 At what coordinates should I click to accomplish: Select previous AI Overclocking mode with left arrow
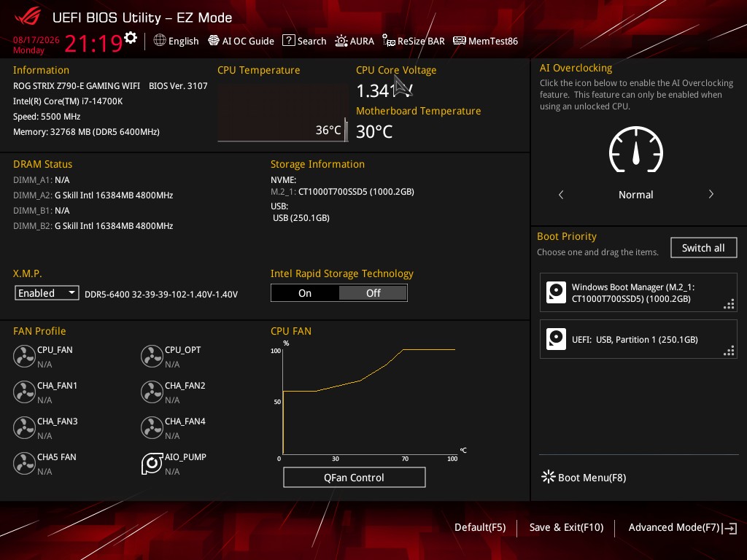click(561, 194)
